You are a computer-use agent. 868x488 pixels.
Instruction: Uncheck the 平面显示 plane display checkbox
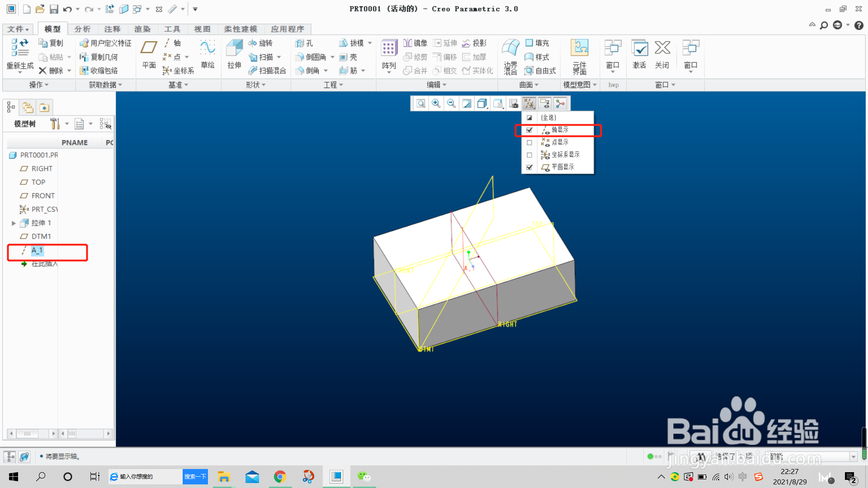tap(529, 167)
